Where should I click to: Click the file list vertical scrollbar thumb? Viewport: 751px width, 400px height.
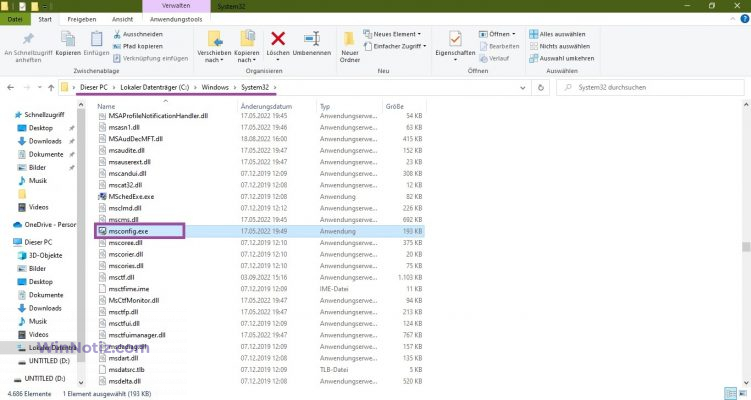tap(746, 247)
